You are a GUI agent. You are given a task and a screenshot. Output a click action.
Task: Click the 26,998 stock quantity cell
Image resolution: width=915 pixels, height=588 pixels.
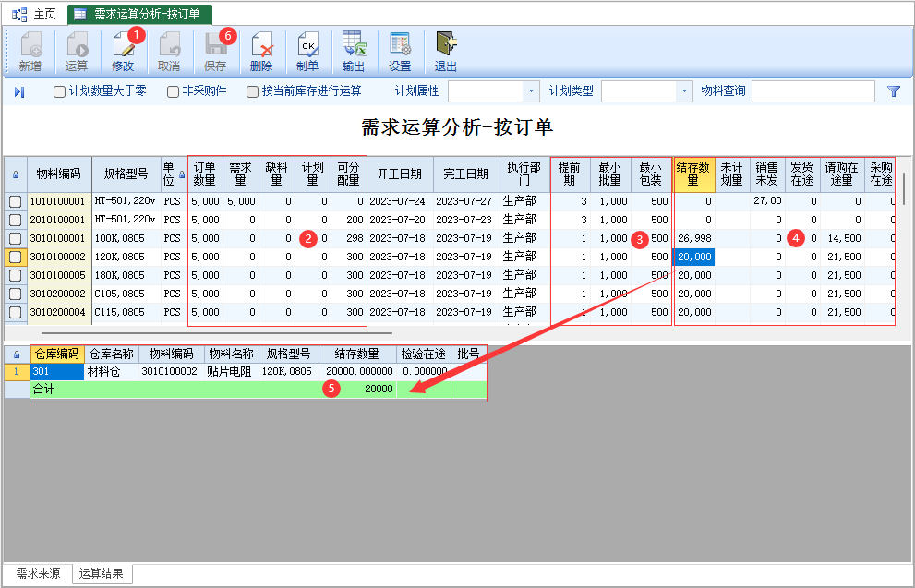tap(693, 238)
